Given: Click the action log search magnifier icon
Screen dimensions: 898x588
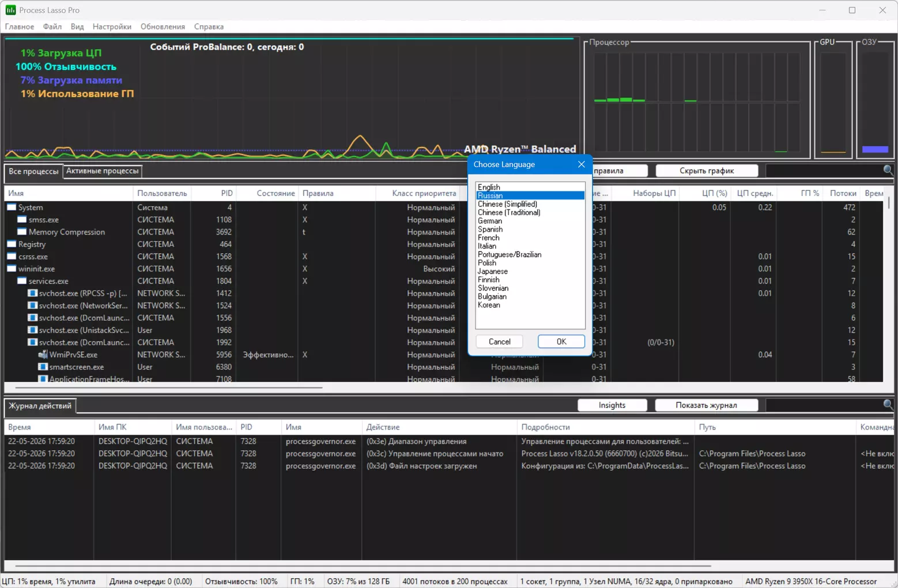Looking at the screenshot, I should pos(888,405).
